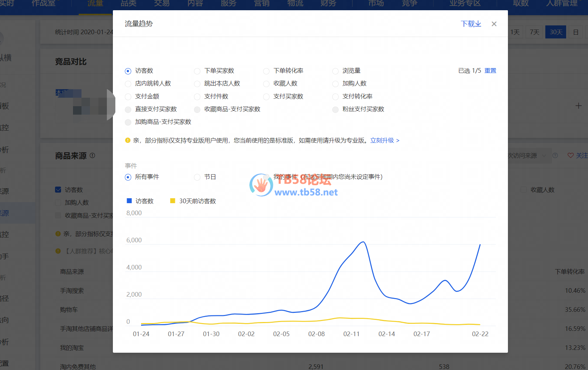Image resolution: width=588 pixels, height=370 pixels.
Task: Pick the 支付件数 metric
Action: click(197, 97)
